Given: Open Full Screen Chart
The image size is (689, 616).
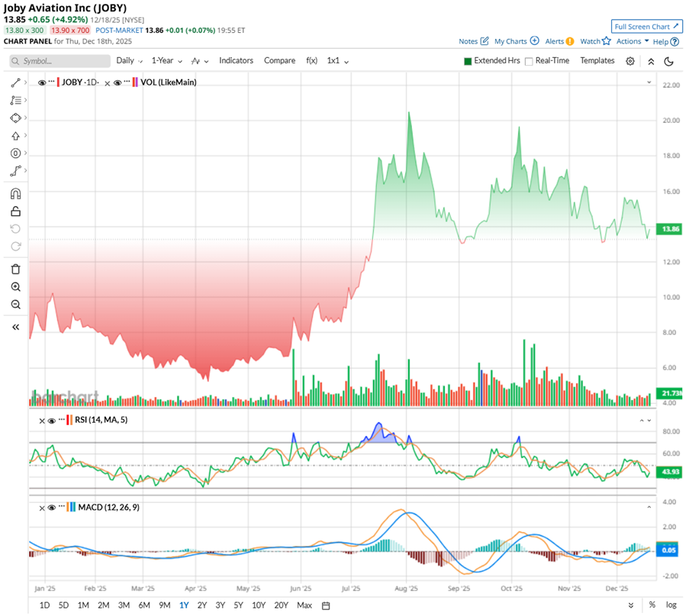Looking at the screenshot, I should [x=646, y=27].
